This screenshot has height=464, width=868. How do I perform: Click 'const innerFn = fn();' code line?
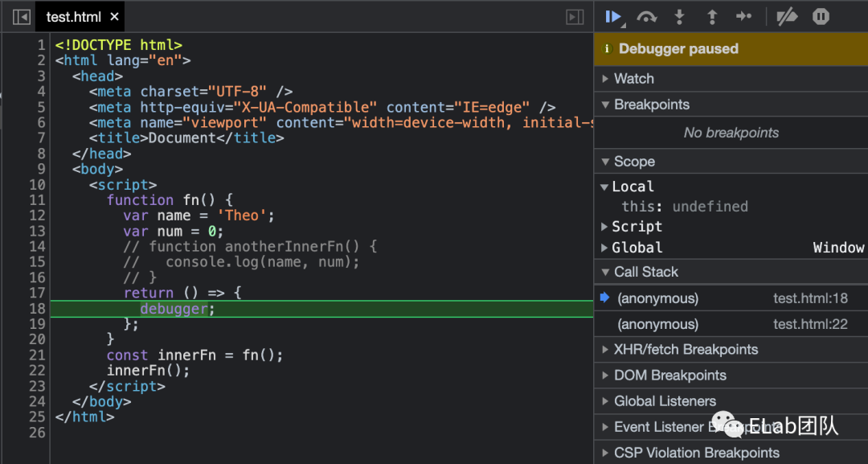194,355
